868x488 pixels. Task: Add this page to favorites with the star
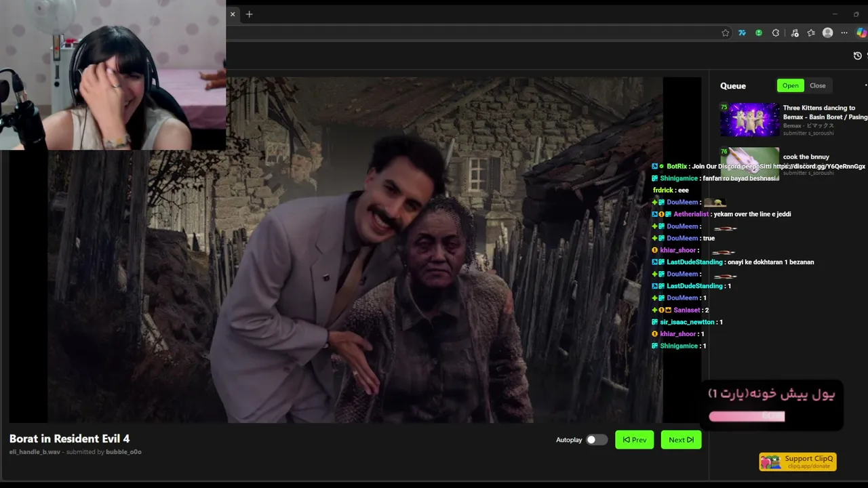(x=726, y=33)
